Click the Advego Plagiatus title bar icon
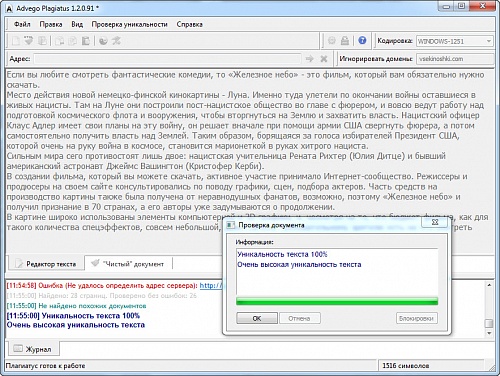Image resolution: width=500 pixels, height=376 pixels. pyautogui.click(x=9, y=9)
